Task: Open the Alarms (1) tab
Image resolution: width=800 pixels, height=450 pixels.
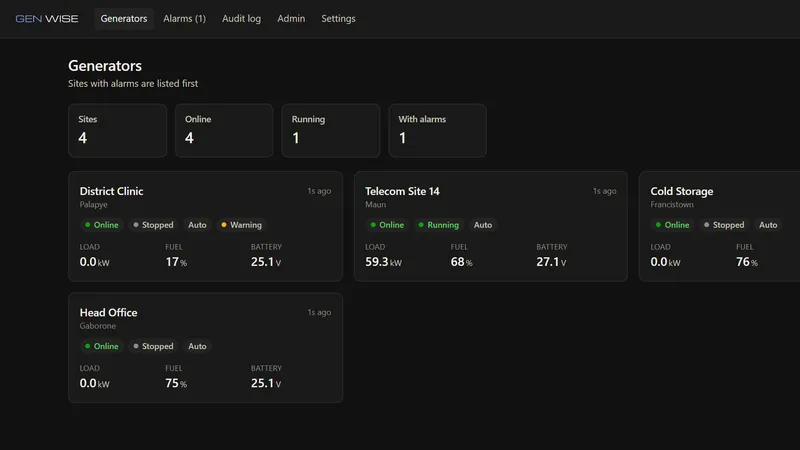Action: (x=185, y=19)
